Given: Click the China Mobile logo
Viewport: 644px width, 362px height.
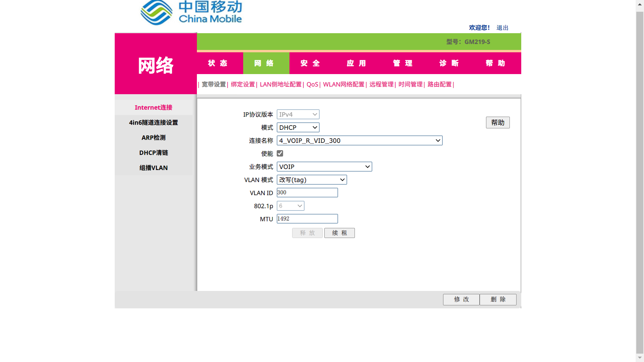Looking at the screenshot, I should pyautogui.click(x=191, y=13).
